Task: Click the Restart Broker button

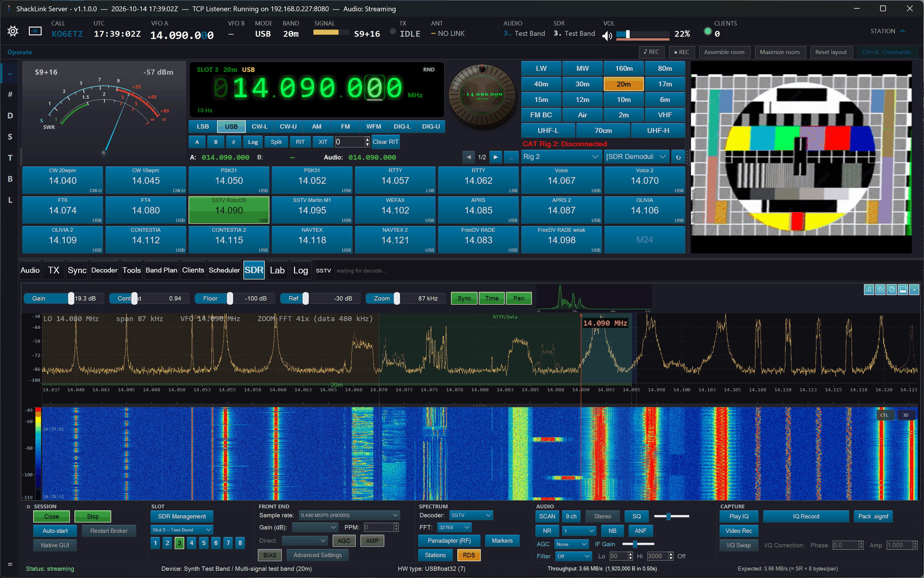Action: tap(109, 531)
